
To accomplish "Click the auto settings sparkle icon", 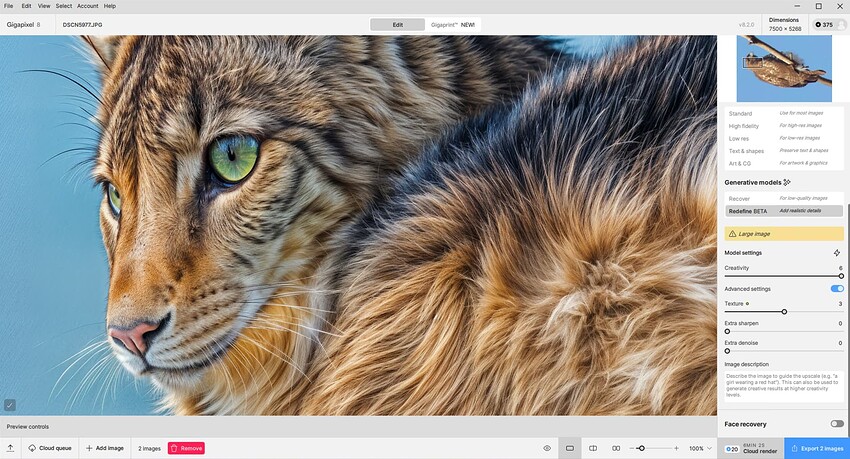I will point(837,253).
